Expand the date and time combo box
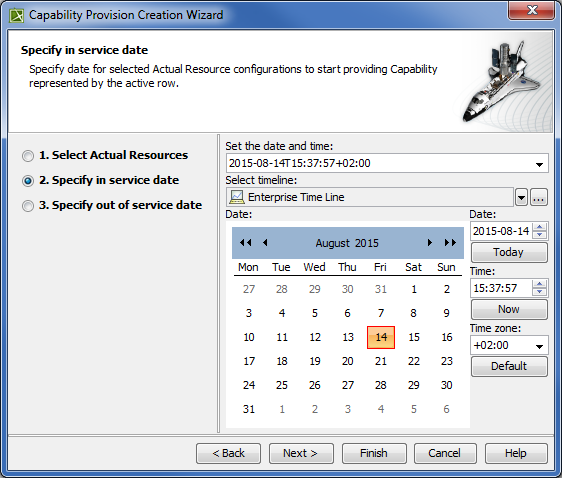This screenshot has height=478, width=562. pos(539,164)
